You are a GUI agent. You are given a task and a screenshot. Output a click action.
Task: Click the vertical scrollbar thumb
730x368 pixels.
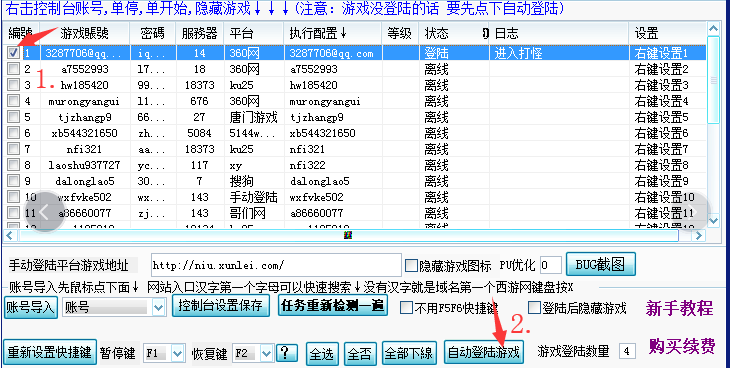coord(713,80)
